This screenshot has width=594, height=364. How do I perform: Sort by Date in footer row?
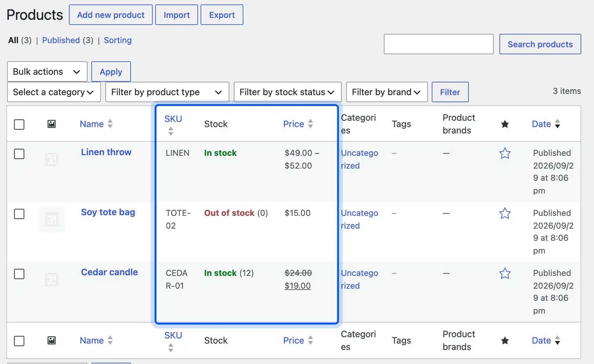[546, 341]
